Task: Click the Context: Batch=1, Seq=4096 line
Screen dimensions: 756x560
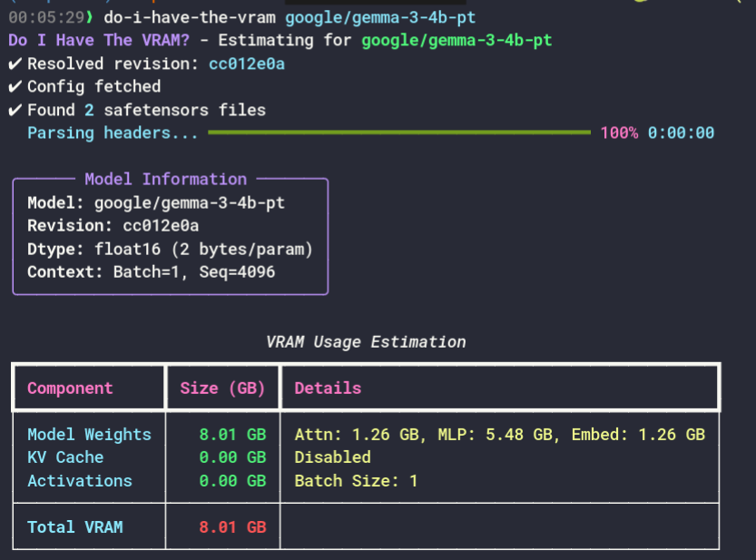Action: [151, 272]
